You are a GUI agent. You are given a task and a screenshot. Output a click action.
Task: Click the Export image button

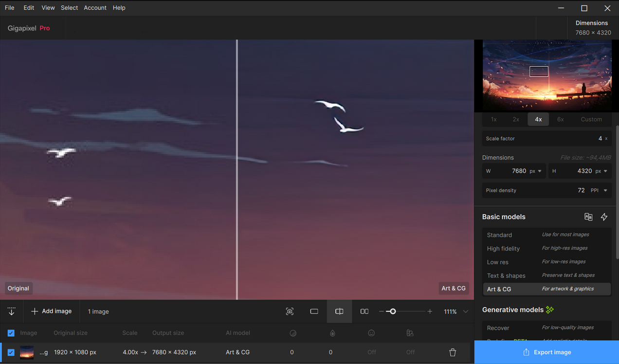coord(546,352)
